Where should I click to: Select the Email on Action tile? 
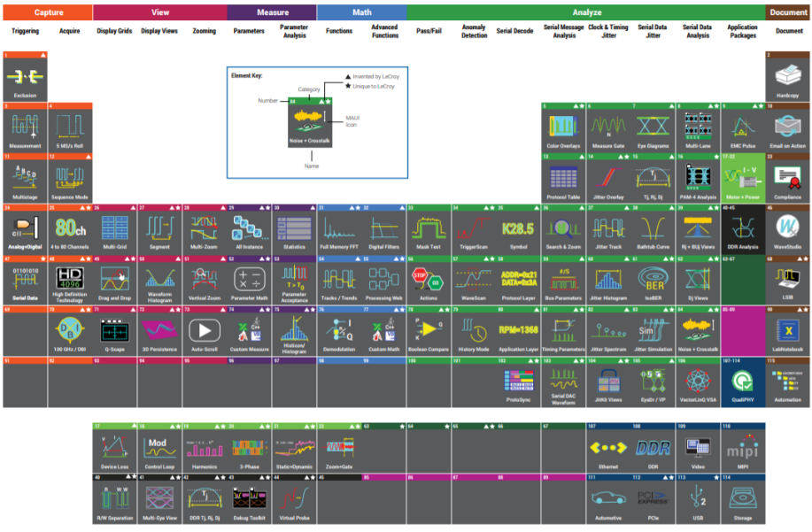point(787,127)
